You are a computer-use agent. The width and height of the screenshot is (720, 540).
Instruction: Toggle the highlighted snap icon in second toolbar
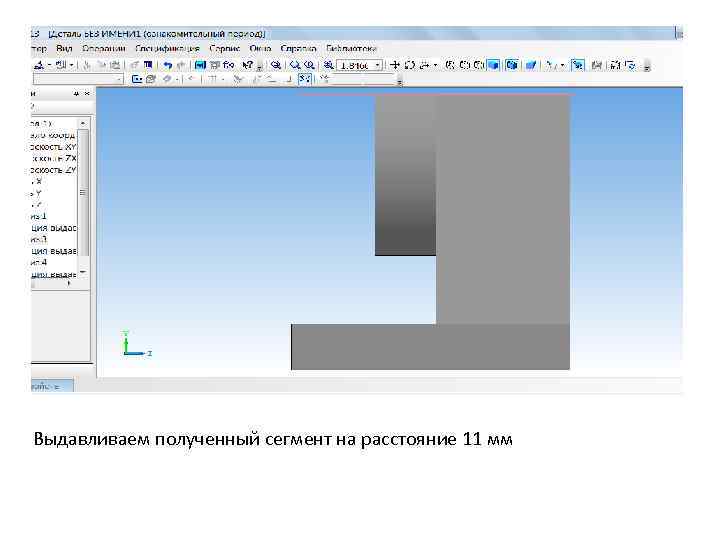pyautogui.click(x=305, y=79)
